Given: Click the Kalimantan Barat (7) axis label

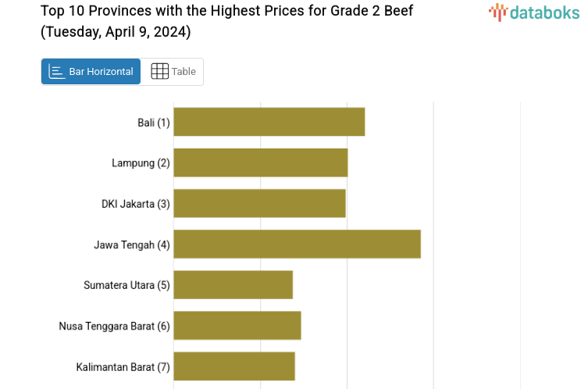Looking at the screenshot, I should (x=123, y=366).
